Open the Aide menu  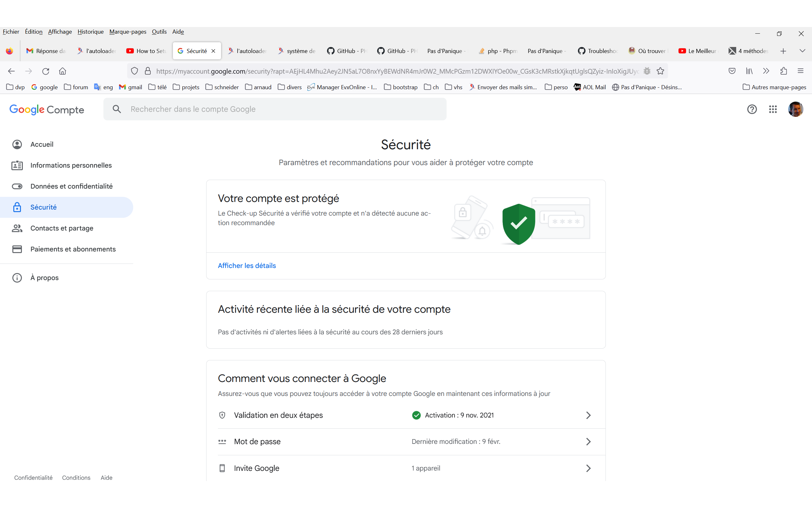[178, 32]
